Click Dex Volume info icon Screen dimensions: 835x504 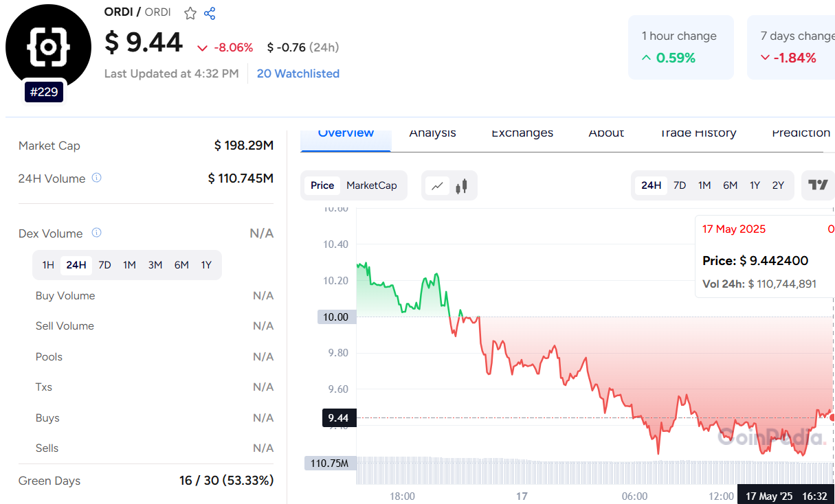click(96, 233)
